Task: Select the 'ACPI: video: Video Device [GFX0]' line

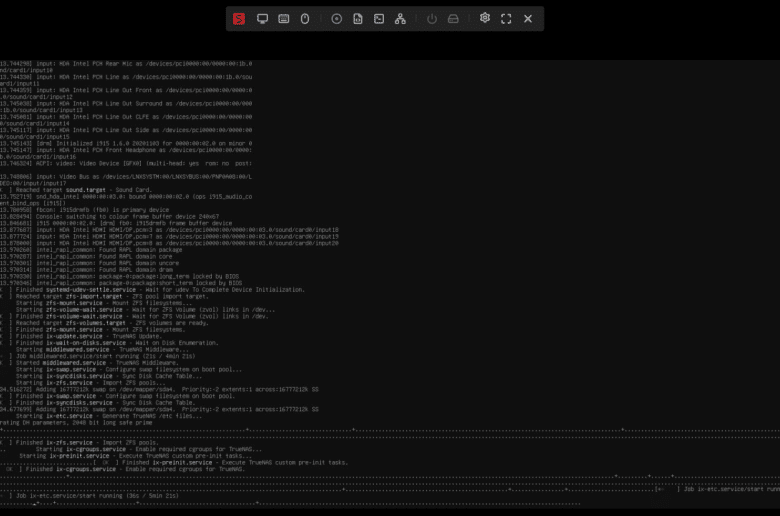Action: (126, 163)
